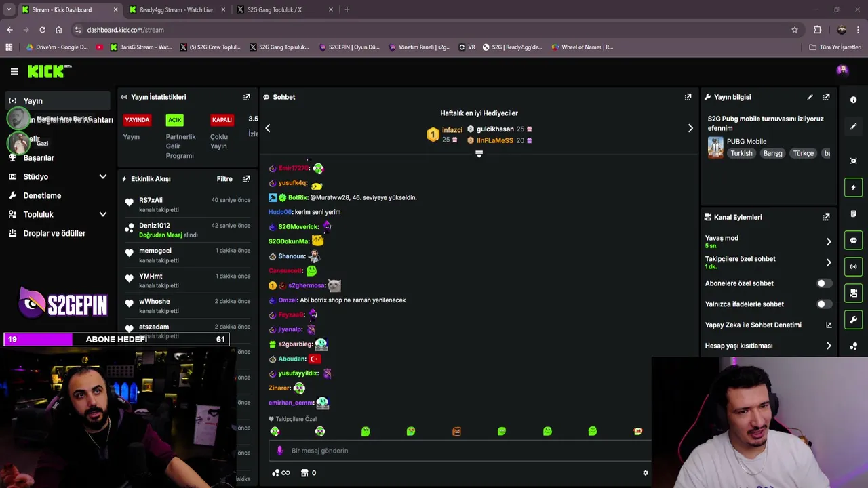
Task: Click the profile avatar at top right of Kick
Action: click(x=842, y=70)
